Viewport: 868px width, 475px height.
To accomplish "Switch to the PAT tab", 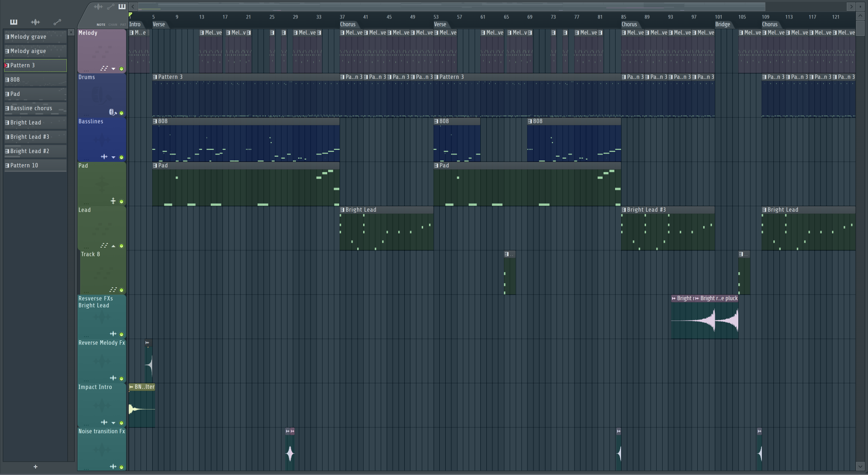I will pos(123,24).
